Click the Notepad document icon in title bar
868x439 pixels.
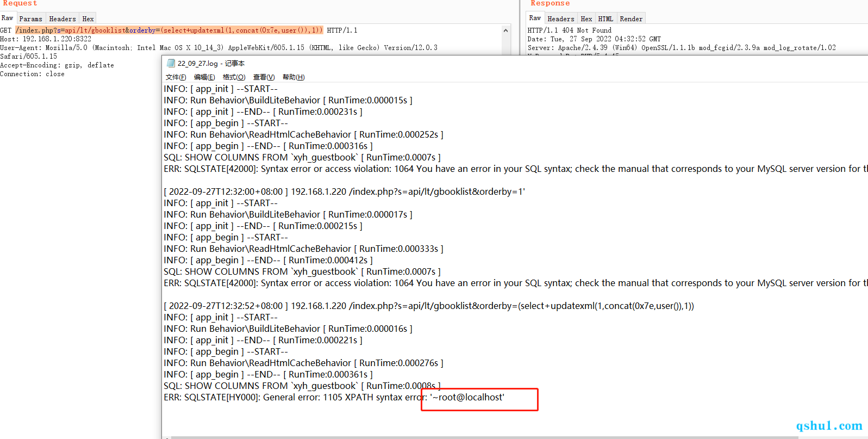coord(171,63)
